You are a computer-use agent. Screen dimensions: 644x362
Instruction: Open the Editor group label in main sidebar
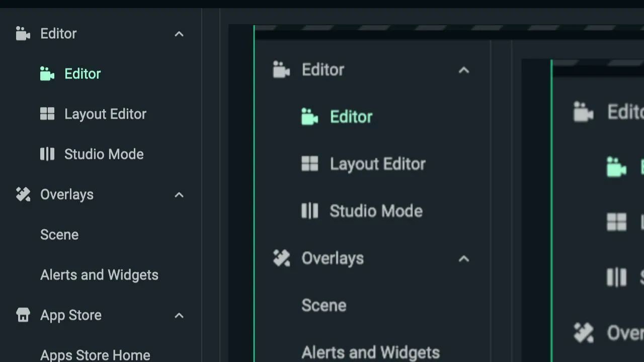tap(58, 34)
